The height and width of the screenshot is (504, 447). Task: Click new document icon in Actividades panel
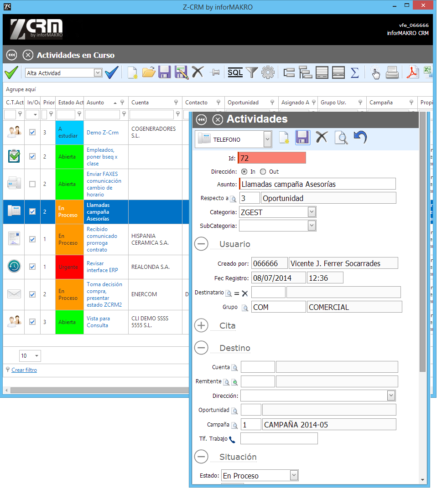point(284,138)
